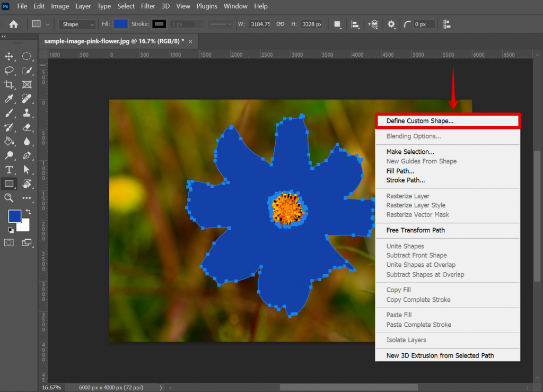Open the Filter menu
The height and width of the screenshot is (392, 543).
pos(147,6)
